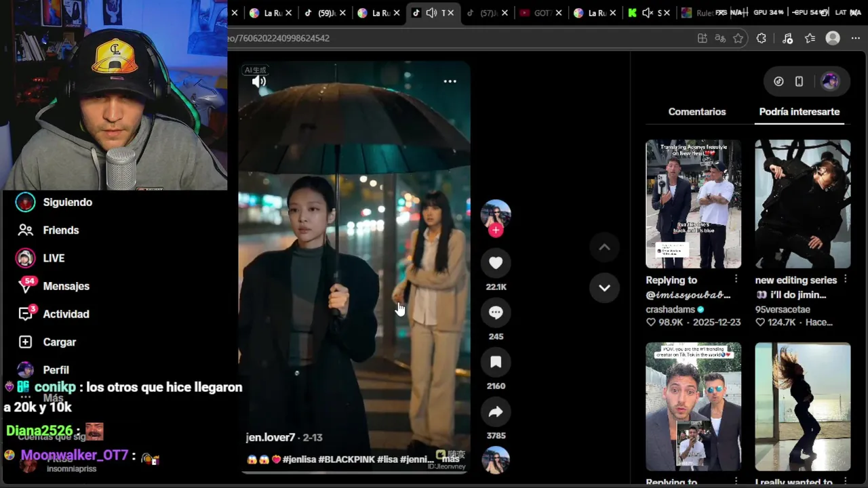This screenshot has height=488, width=868.
Task: Visit the crashadams profile link
Action: (x=671, y=309)
